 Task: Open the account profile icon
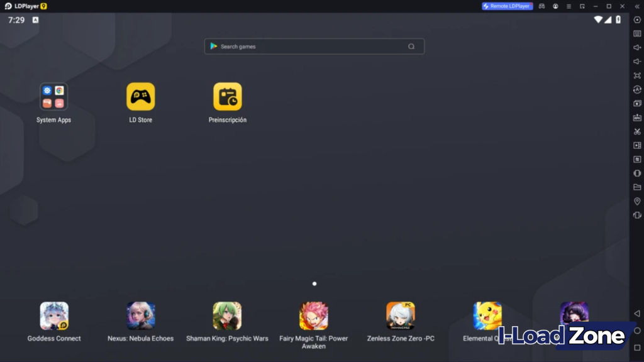[x=555, y=6]
